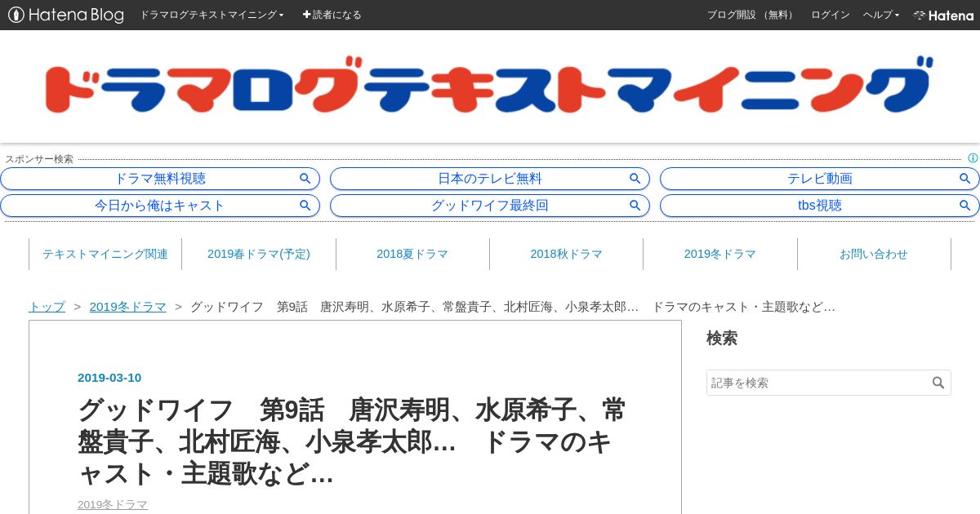The width and height of the screenshot is (980, 514).
Task: Open sponsored search 今日から俺はキャスト
Action: click(x=160, y=206)
